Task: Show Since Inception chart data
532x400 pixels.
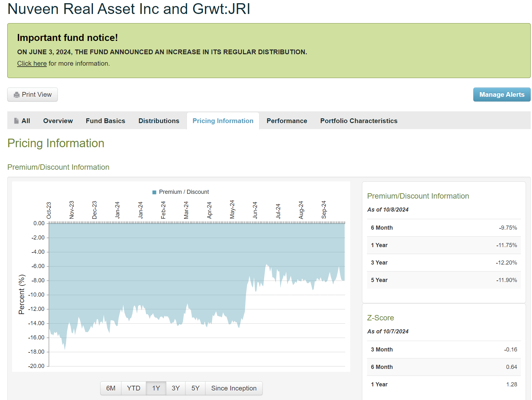Action: pos(234,388)
